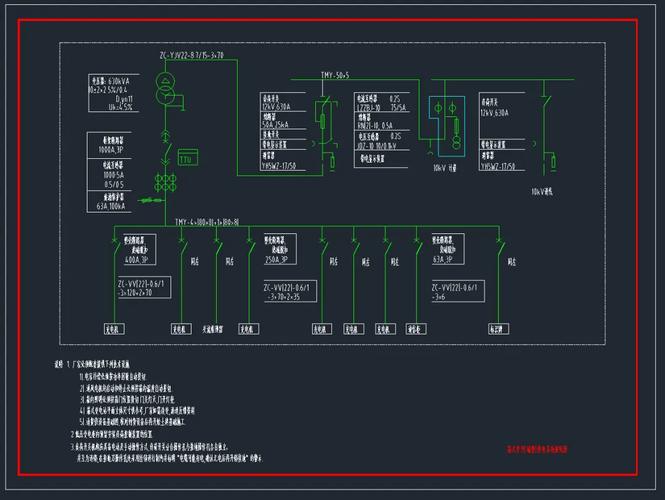Select the surge arrester below YH5WZ-17/50 switch
The width and height of the screenshot is (665, 500).
tap(330, 160)
